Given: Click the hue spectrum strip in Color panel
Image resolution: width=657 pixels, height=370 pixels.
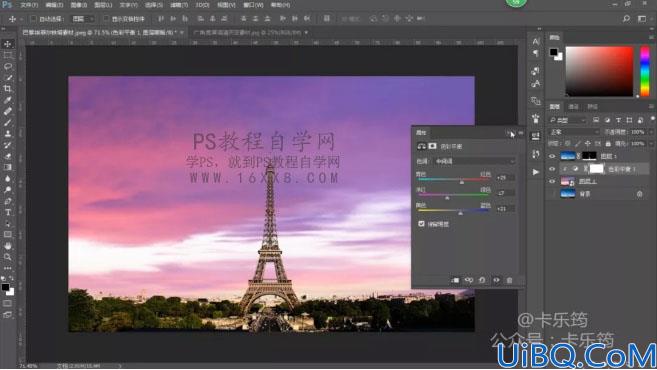Looking at the screenshot, I should tap(645, 71).
